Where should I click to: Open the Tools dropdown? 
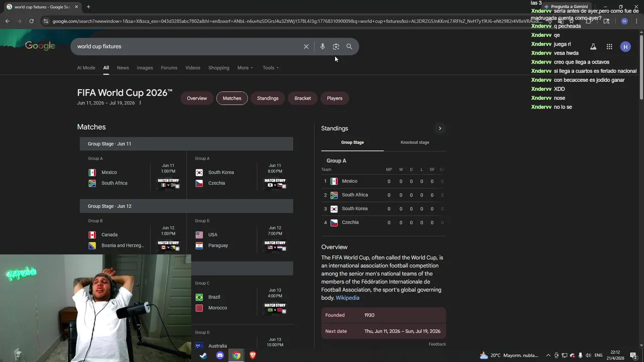click(271, 68)
